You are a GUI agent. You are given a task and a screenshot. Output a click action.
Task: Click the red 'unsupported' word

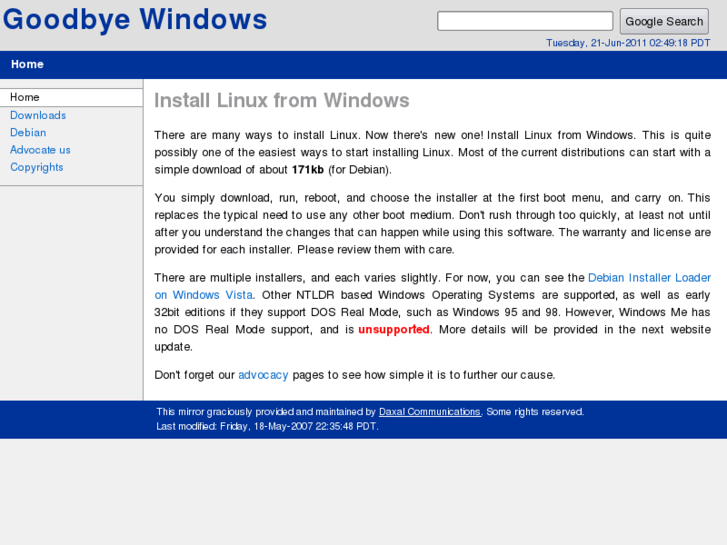(x=394, y=330)
